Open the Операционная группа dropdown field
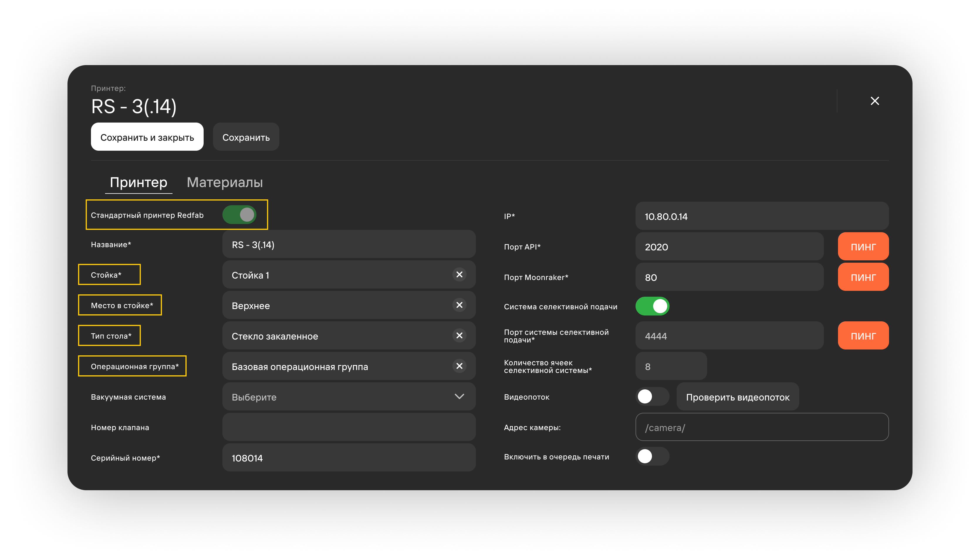Viewport: 980px width, 560px height. 349,366
